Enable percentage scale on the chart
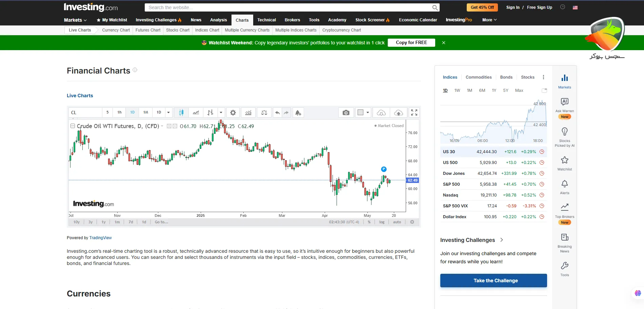Screen dimensions: 644x309 [x=369, y=222]
